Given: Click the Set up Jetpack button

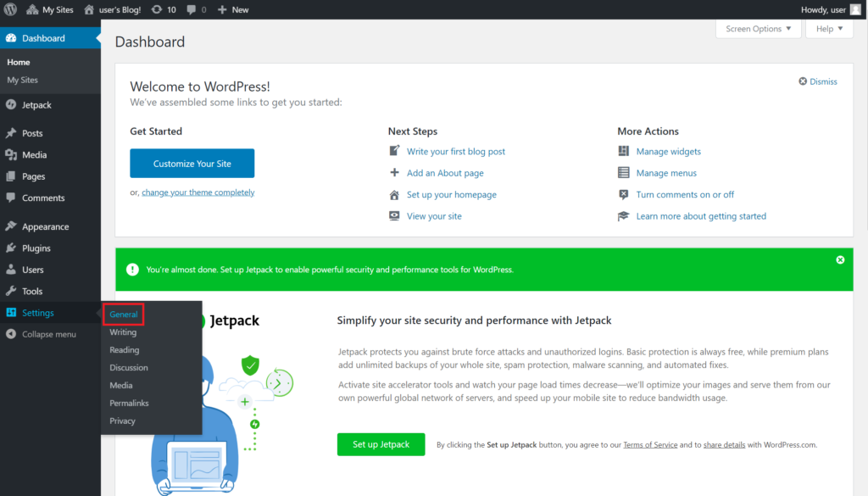Looking at the screenshot, I should 381,444.
